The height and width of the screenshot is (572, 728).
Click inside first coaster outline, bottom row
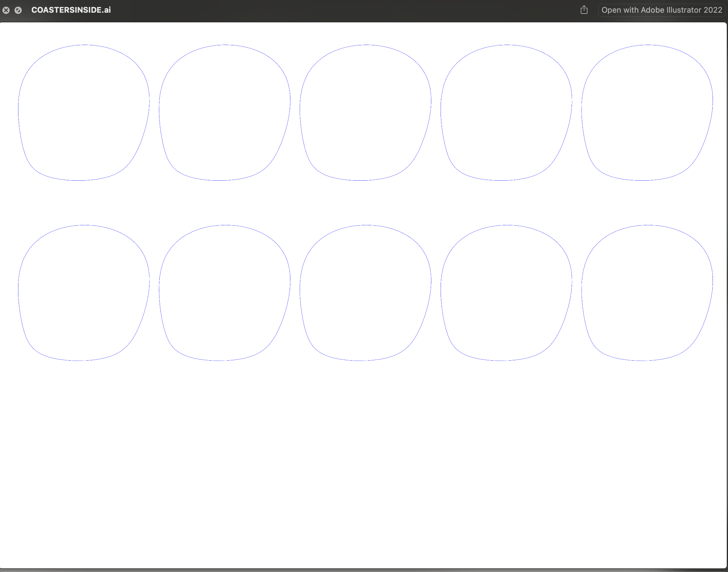(x=84, y=293)
